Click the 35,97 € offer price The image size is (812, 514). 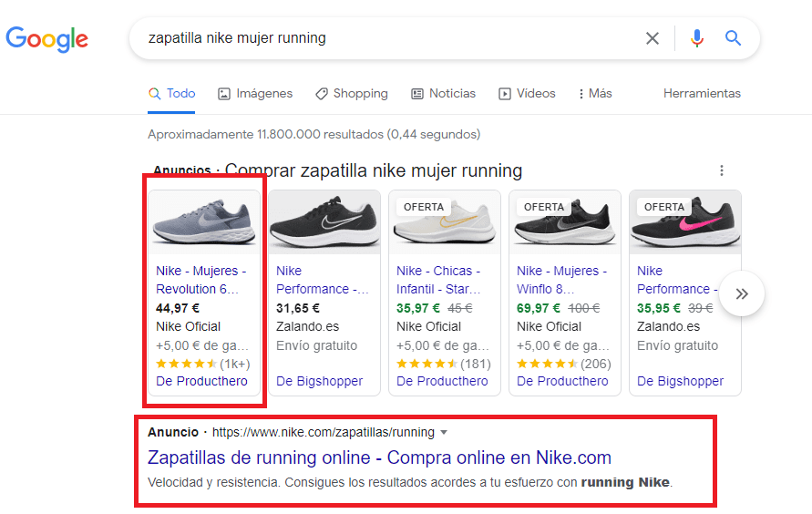418,309
